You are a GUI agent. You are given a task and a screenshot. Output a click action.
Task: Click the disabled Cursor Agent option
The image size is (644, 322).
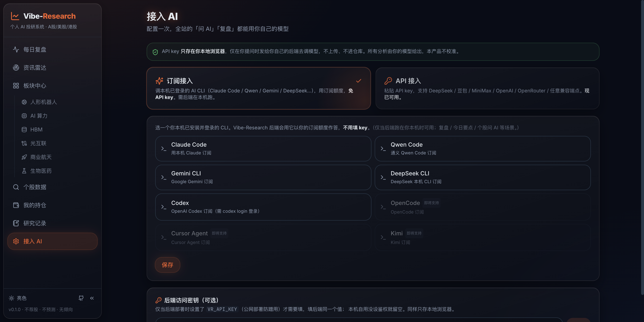[263, 237]
